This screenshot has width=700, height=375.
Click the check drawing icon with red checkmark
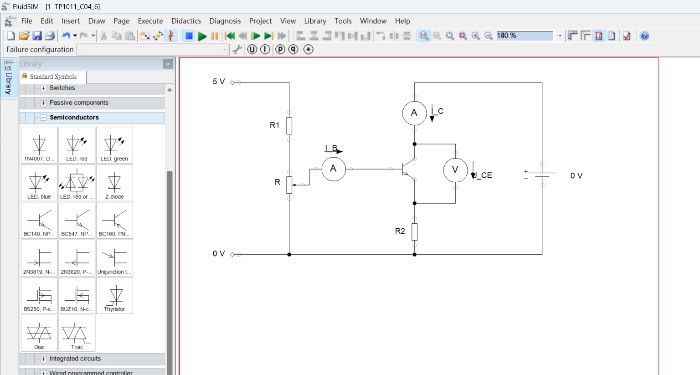click(627, 36)
